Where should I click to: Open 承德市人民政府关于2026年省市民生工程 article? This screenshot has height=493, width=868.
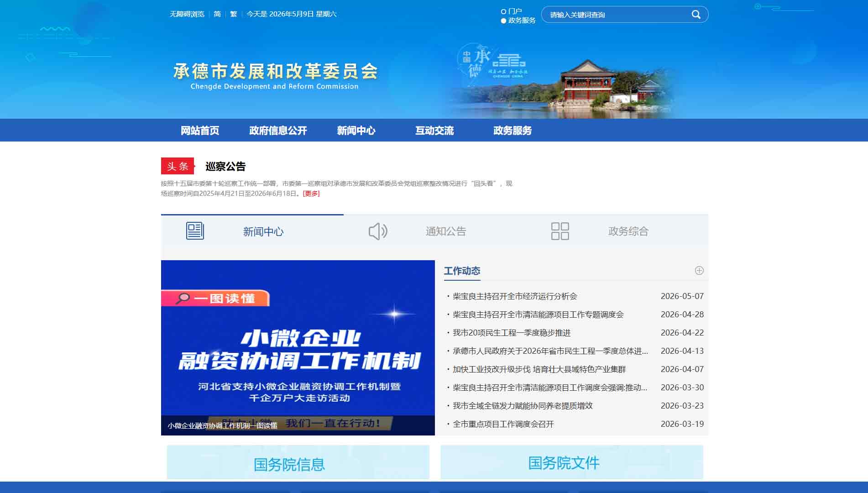(x=550, y=351)
